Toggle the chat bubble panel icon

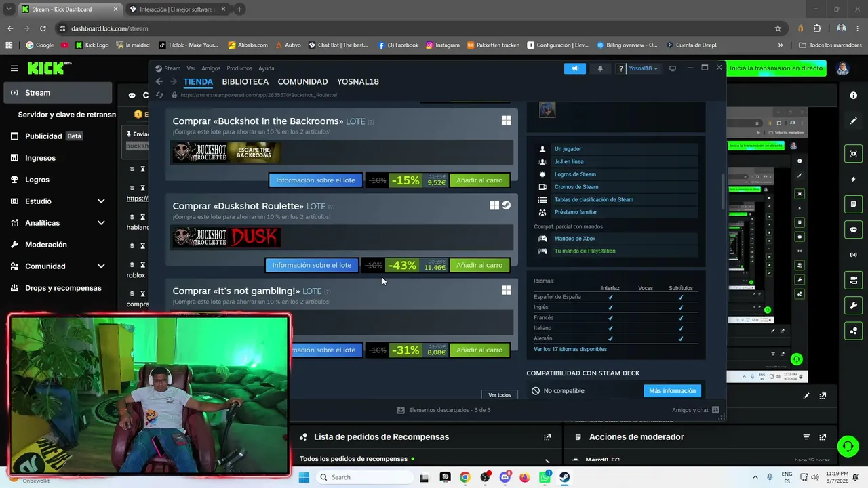click(853, 230)
